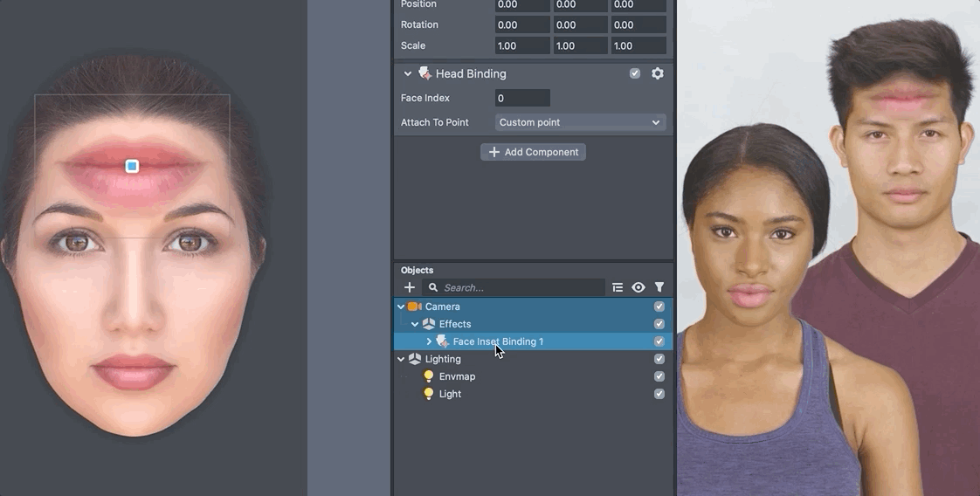Open the Objects panel filter funnel
Screen dimensions: 980x496
(x=659, y=287)
